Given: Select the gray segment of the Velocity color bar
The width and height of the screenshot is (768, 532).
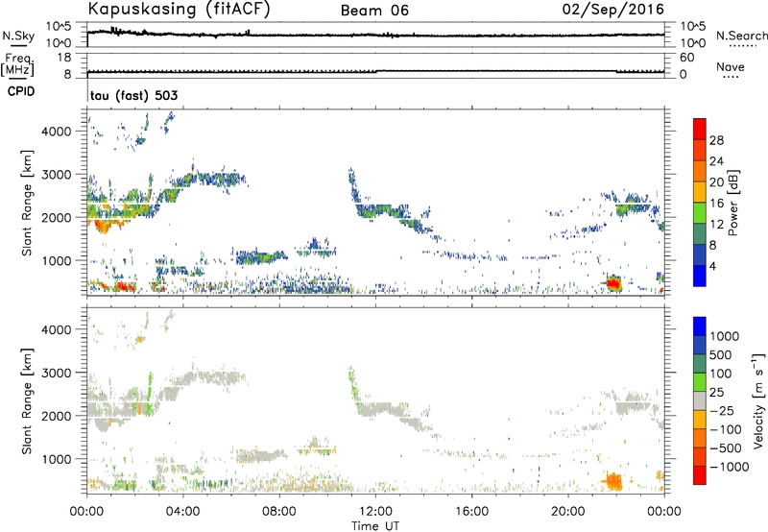Looking at the screenshot, I should point(700,401).
